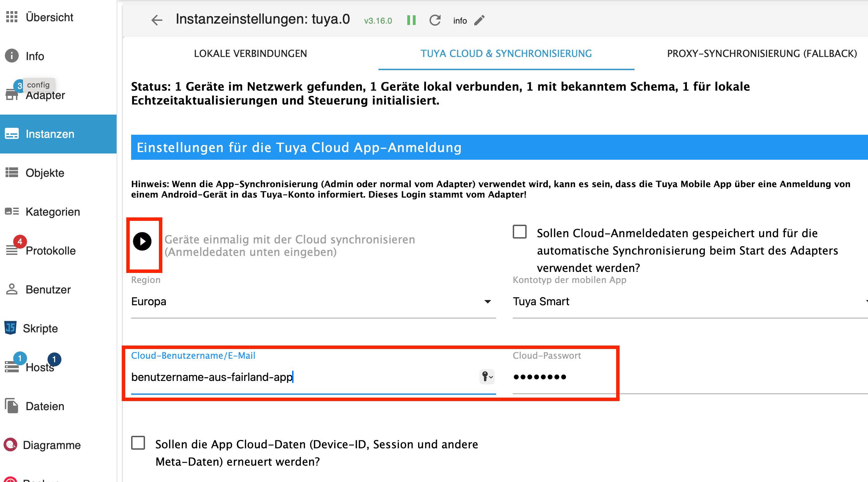868x482 pixels.
Task: Switch to Lokale Verbindungen tab
Action: 250,53
